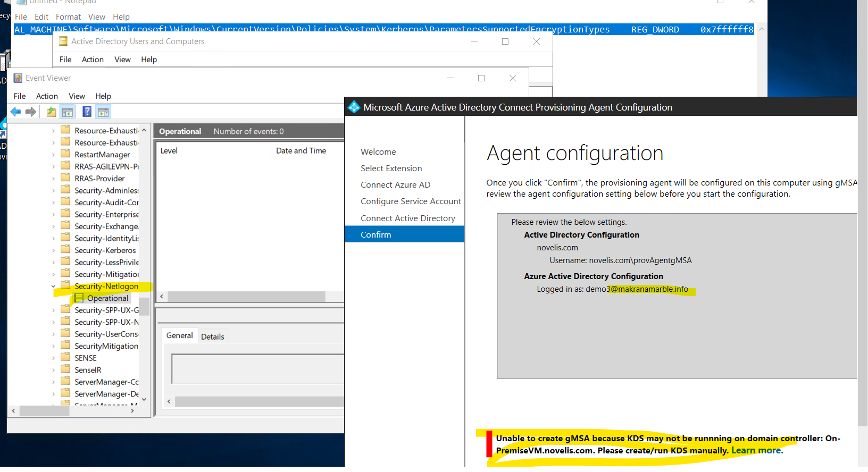Screen dimensions: 868x472
Task: Switch to the General tab in event pane
Action: (x=179, y=335)
